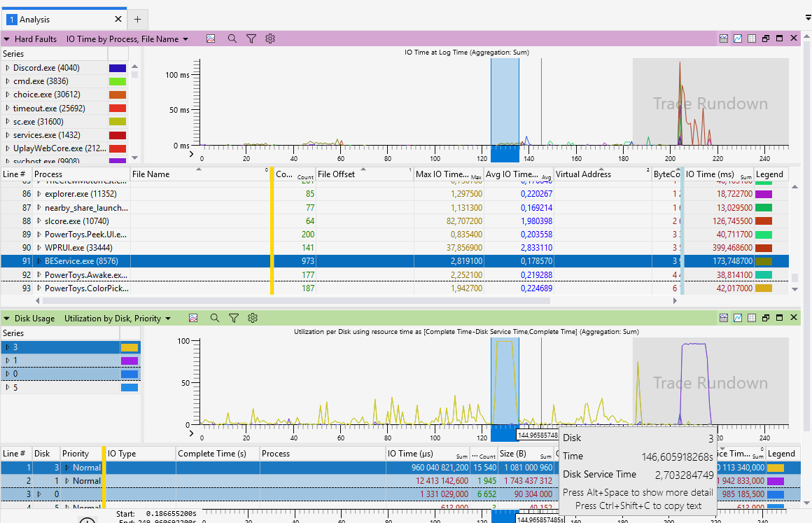Show graph and table layout for Hard Faults
The image size is (812, 523).
click(724, 39)
